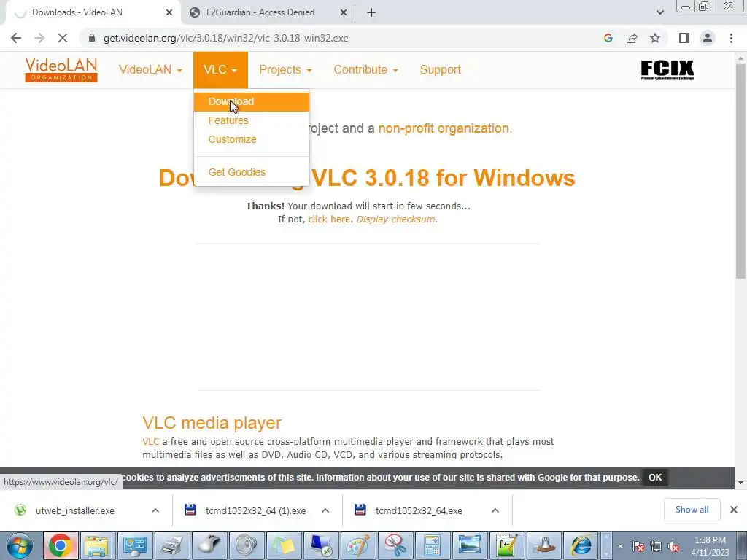Expand the VideoLAN nav dropdown

[150, 69]
